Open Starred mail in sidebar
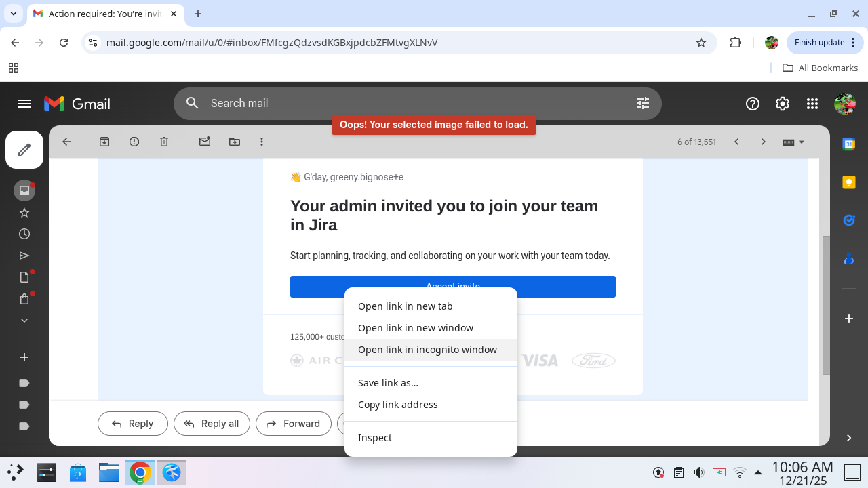 pyautogui.click(x=24, y=213)
